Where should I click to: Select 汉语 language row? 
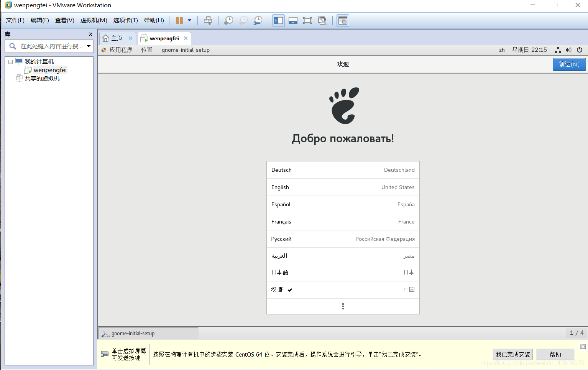click(343, 290)
